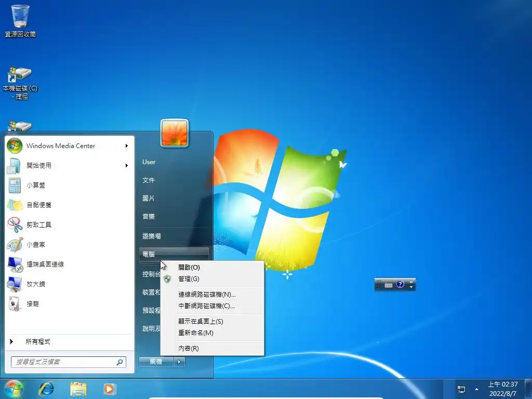Image resolution: width=532 pixels, height=399 pixels.
Task: Click the taskbar clock showing 上午 02:37
Action: 502,389
